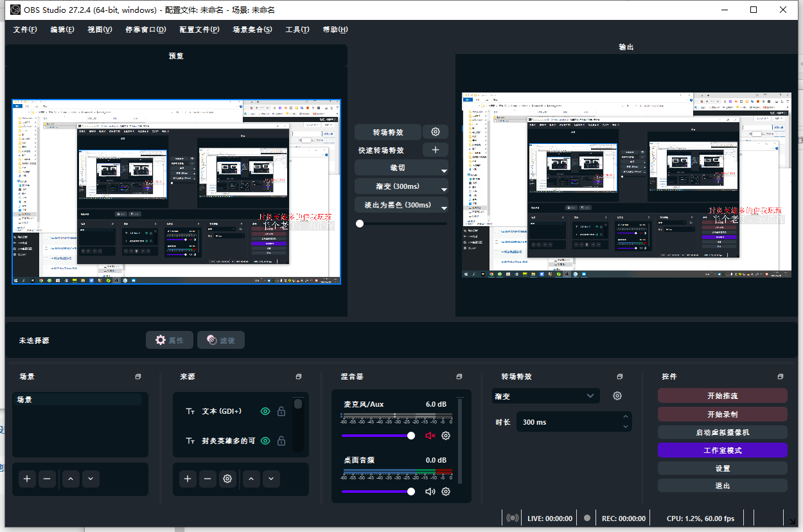This screenshot has height=532, width=803.
Task: Click the transition T-bar slider handle
Action: [360, 224]
